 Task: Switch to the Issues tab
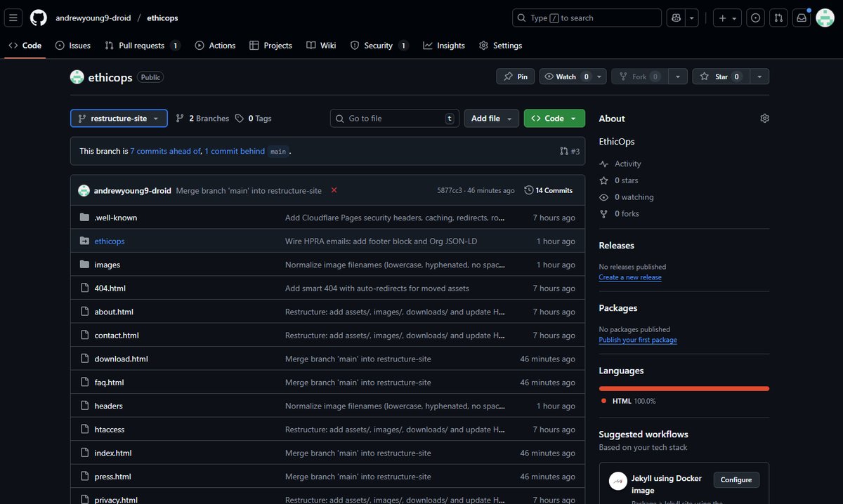click(x=73, y=46)
